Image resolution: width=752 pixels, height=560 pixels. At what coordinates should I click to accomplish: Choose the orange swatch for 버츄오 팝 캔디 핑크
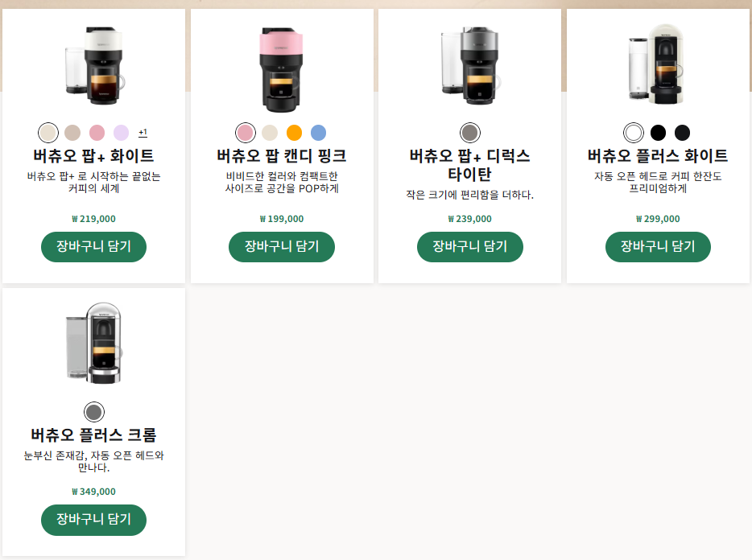point(294,133)
